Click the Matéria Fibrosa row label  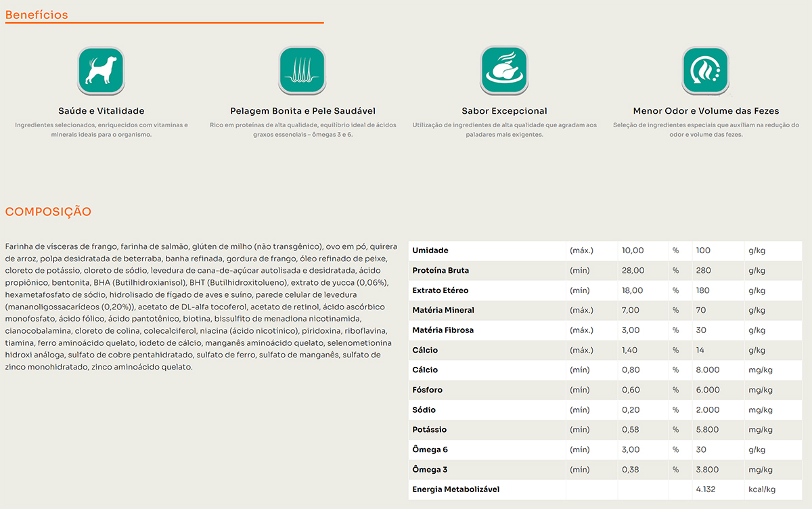pos(443,330)
